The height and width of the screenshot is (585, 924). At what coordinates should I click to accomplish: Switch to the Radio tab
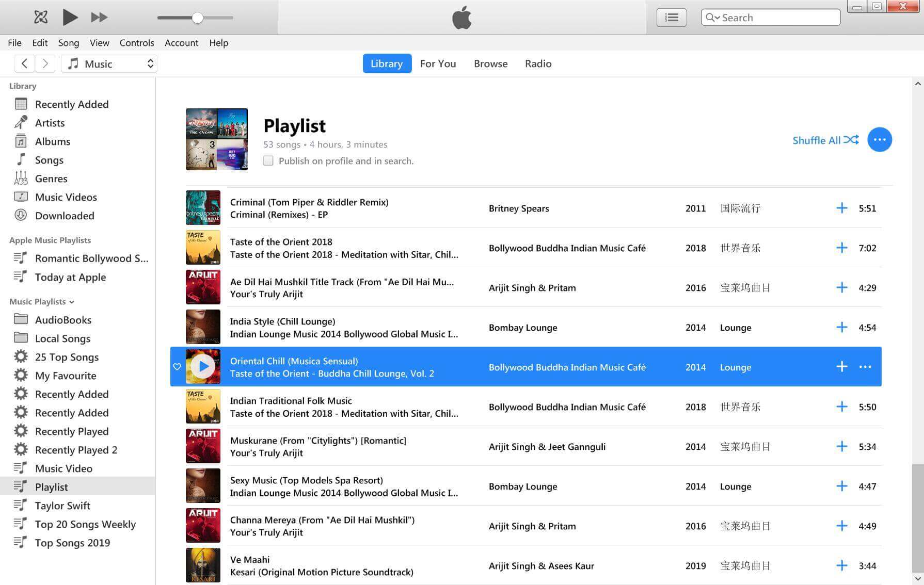click(538, 63)
